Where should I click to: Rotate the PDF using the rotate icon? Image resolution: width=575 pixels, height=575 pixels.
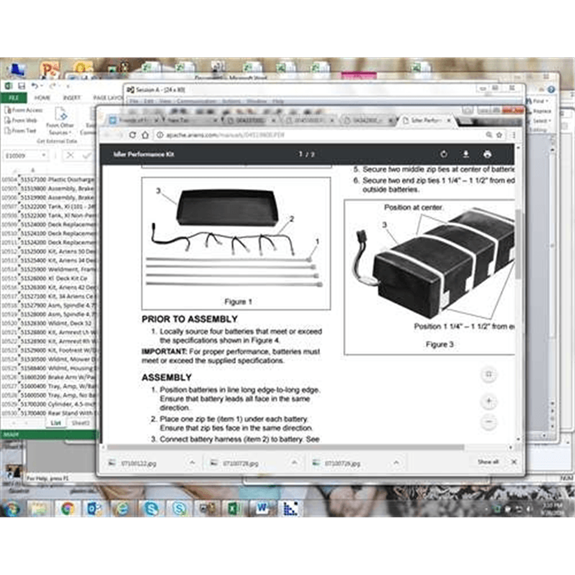pyautogui.click(x=444, y=154)
